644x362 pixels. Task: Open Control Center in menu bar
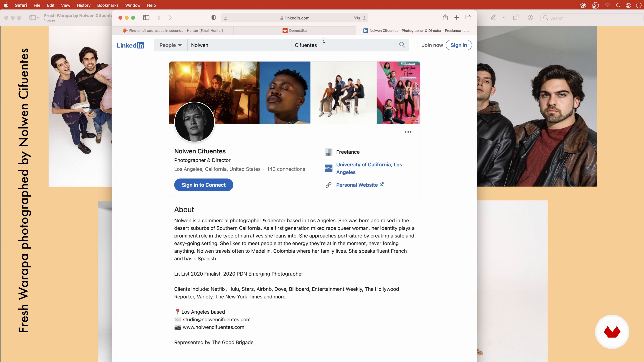pyautogui.click(x=628, y=5)
